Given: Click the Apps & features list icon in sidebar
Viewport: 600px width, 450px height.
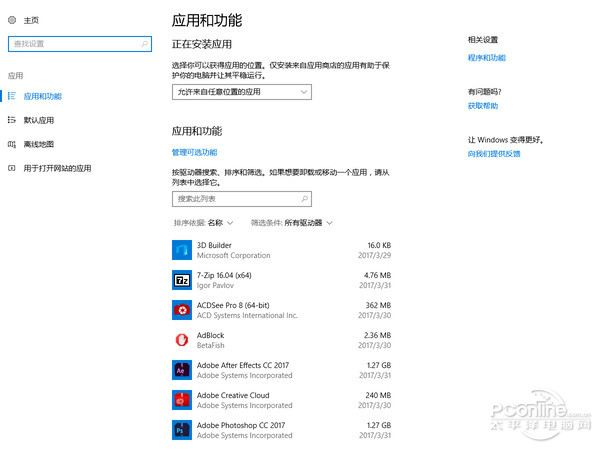Looking at the screenshot, I should pos(12,96).
